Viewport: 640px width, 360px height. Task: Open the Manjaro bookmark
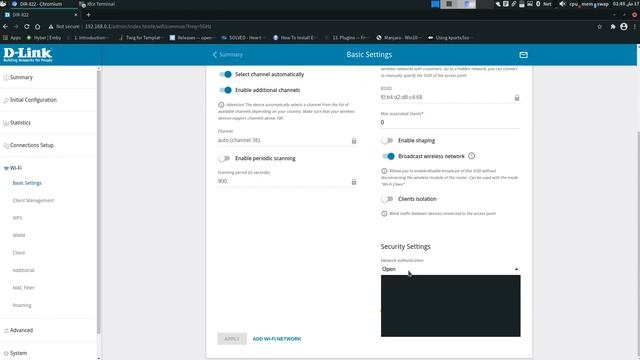[398, 38]
